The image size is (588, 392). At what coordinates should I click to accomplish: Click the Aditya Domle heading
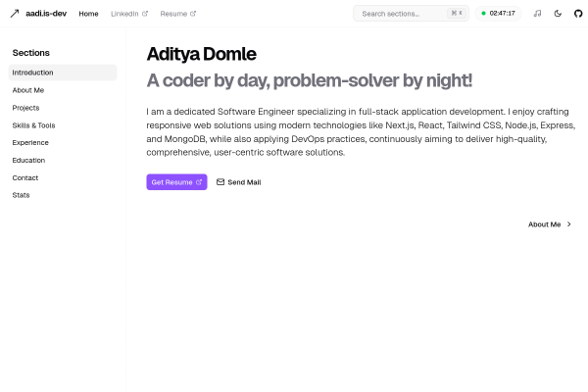(201, 54)
